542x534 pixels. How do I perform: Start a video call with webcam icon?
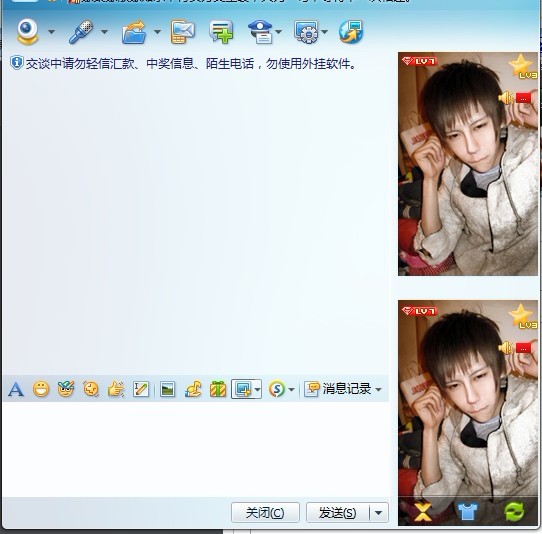pos(28,32)
